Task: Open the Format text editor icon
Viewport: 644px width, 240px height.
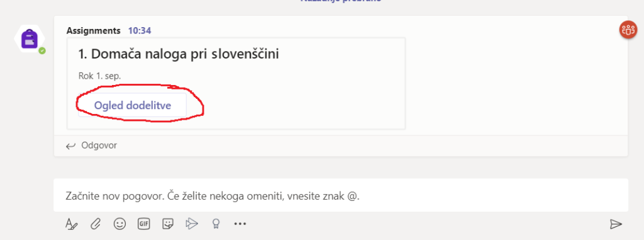Action: [x=72, y=224]
